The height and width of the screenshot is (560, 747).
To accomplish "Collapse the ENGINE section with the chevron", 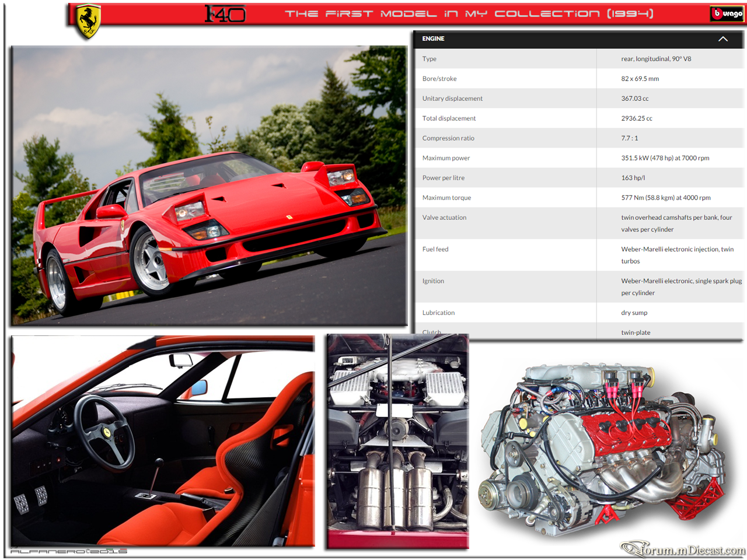I will click(x=723, y=39).
